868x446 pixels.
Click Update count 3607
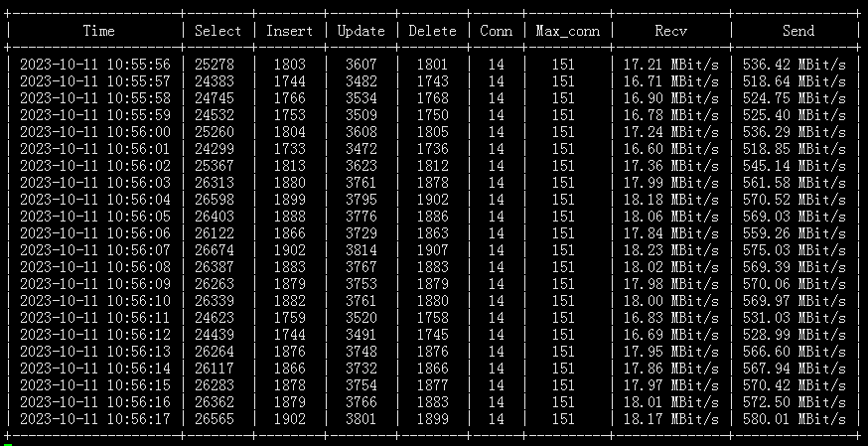(x=361, y=65)
